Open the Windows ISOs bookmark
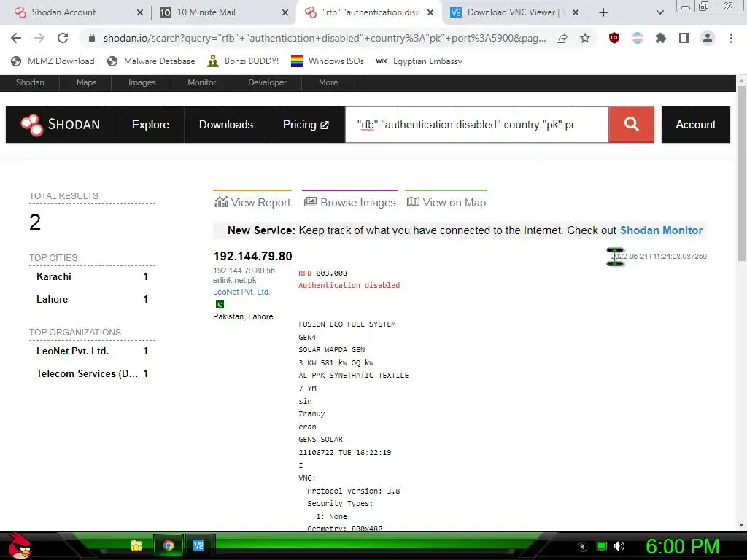747x560 pixels. pyautogui.click(x=328, y=61)
